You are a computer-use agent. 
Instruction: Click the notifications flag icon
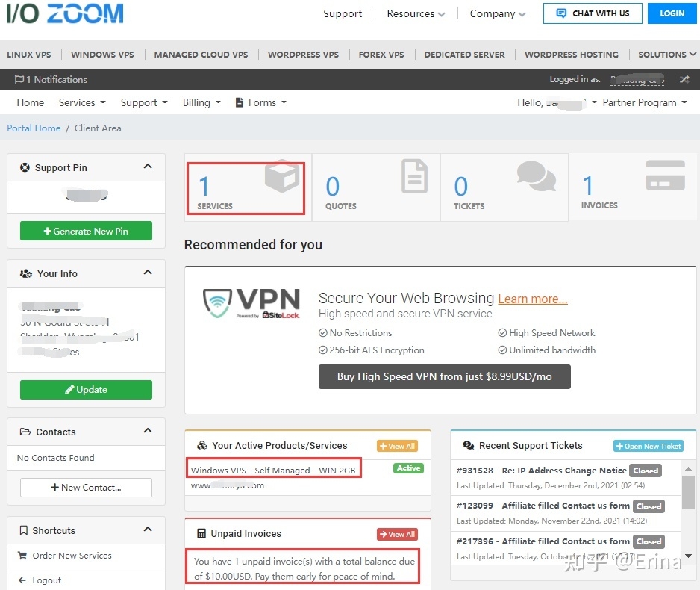(19, 79)
